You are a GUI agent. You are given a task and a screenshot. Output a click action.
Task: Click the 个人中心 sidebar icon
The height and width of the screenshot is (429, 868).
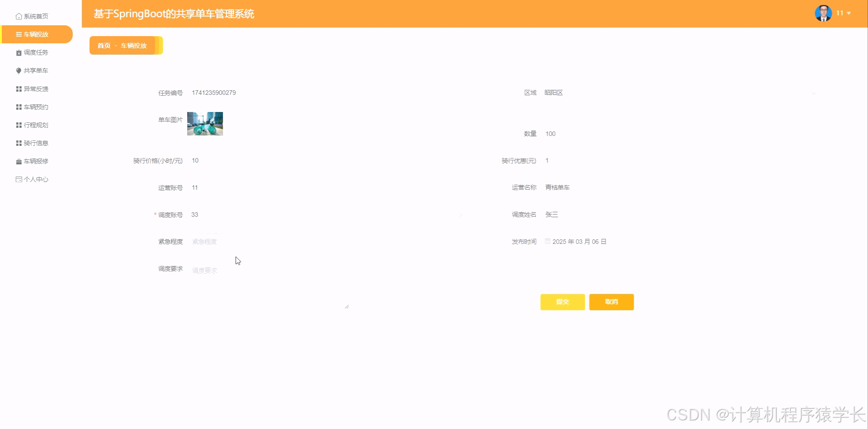tap(18, 179)
